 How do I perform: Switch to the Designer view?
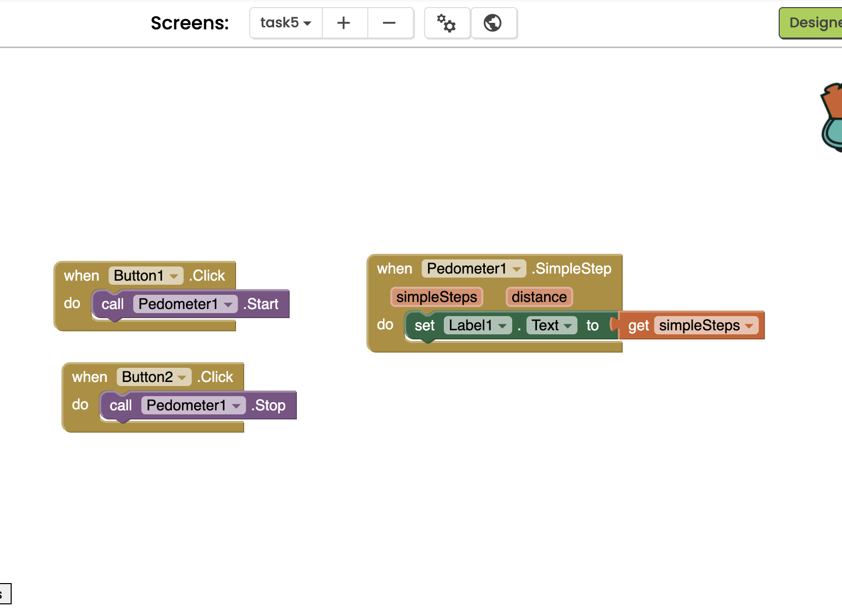(x=812, y=23)
